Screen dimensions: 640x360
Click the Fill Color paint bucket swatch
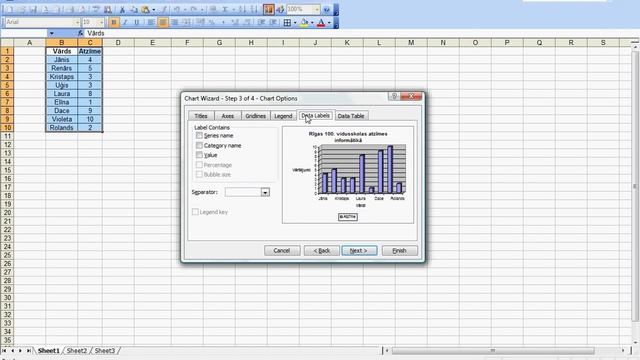pos(304,22)
